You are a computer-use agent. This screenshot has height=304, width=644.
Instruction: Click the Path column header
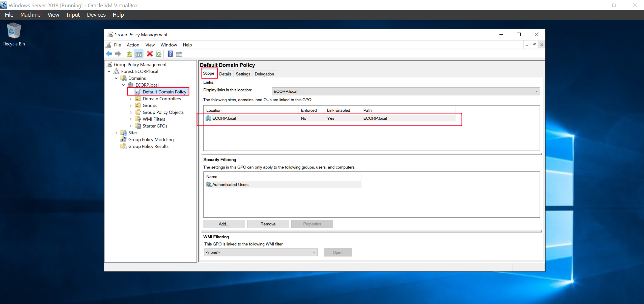click(408, 110)
